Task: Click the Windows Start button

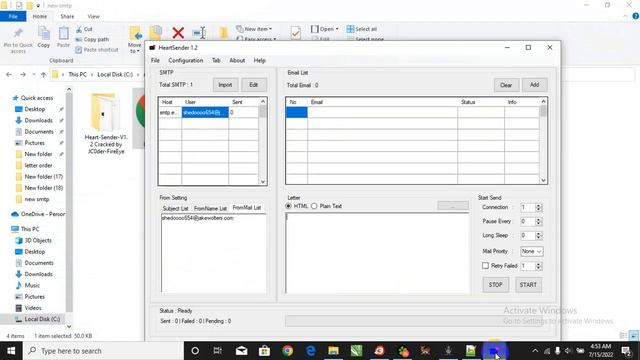Action: tap(11, 351)
